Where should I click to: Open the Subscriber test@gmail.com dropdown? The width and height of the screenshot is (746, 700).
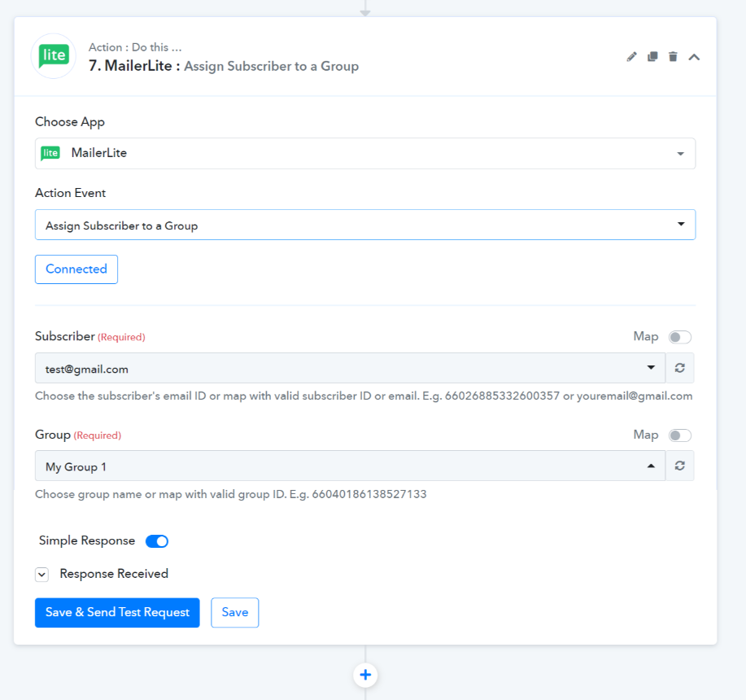350,368
